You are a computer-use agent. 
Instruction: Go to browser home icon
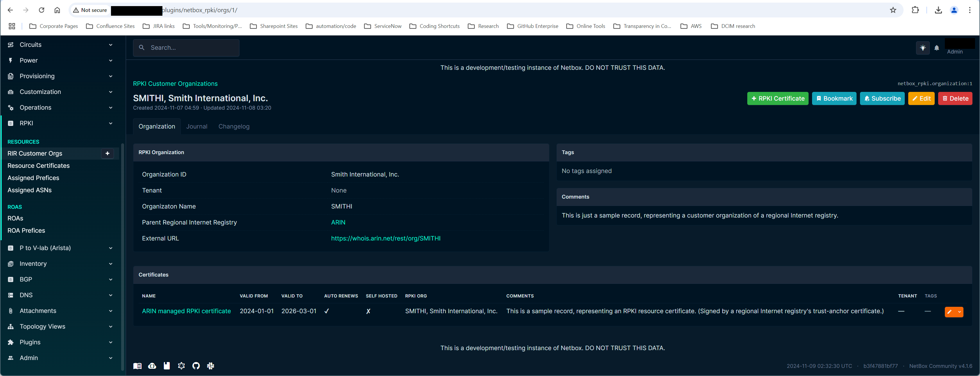coord(57,10)
